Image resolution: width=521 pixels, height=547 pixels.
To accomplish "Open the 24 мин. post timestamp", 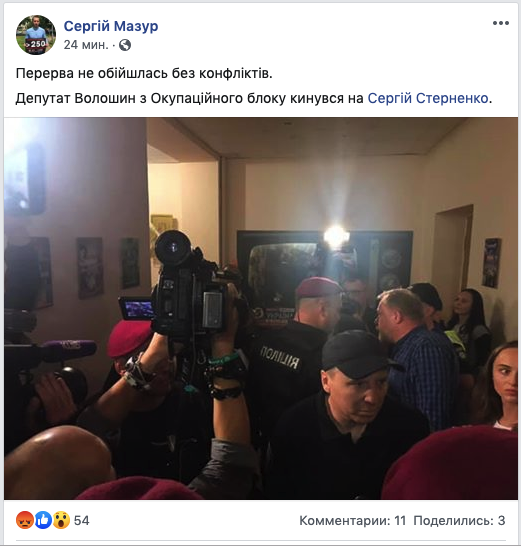I will click(86, 45).
